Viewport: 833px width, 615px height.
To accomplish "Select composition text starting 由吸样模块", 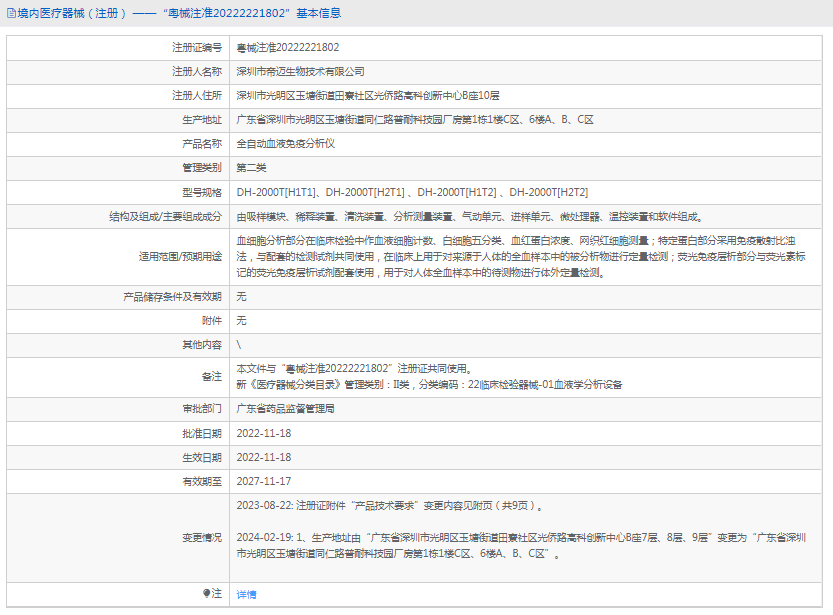I will tap(471, 217).
